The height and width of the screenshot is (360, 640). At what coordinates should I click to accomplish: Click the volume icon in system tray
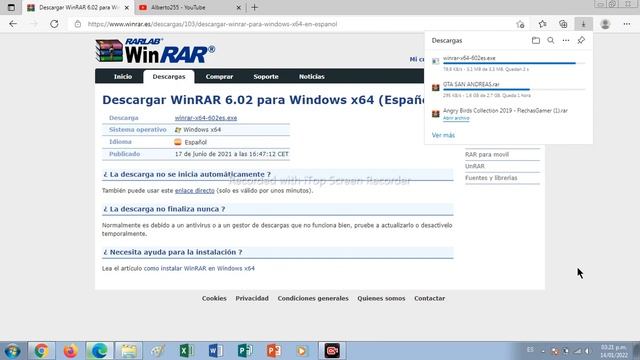point(587,351)
